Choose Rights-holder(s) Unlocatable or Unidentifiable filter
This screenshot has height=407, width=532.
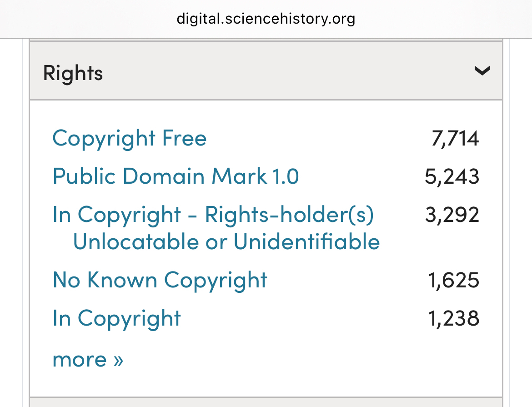(213, 215)
